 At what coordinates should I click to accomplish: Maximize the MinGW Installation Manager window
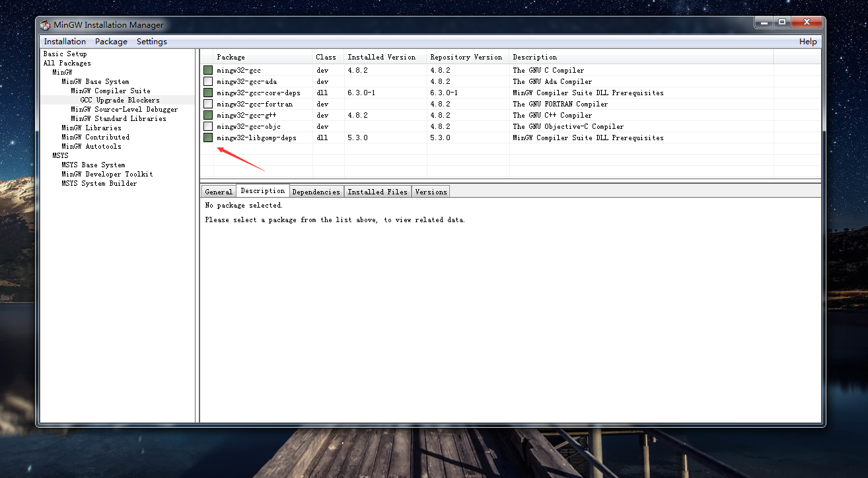tap(782, 23)
